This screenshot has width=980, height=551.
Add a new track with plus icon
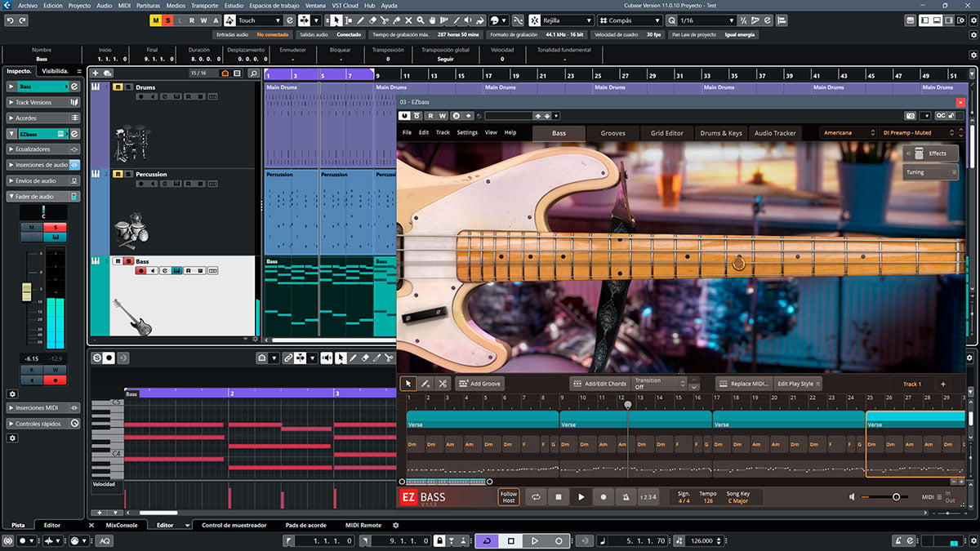point(96,73)
